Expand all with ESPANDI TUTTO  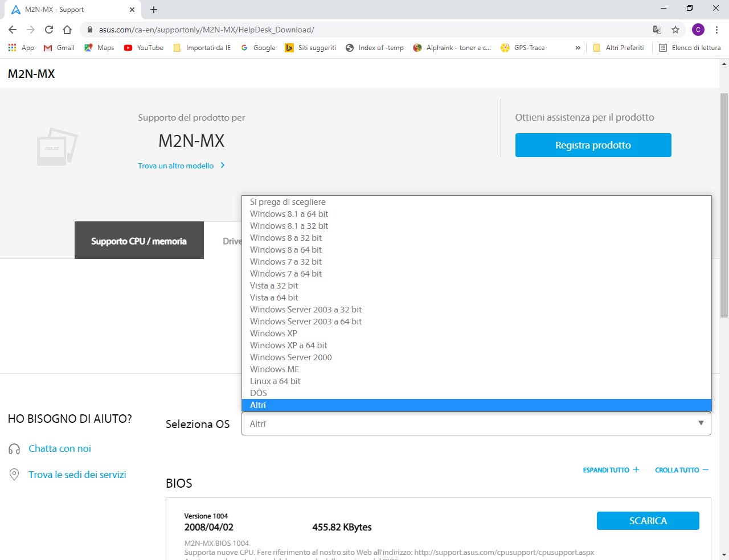click(x=611, y=470)
